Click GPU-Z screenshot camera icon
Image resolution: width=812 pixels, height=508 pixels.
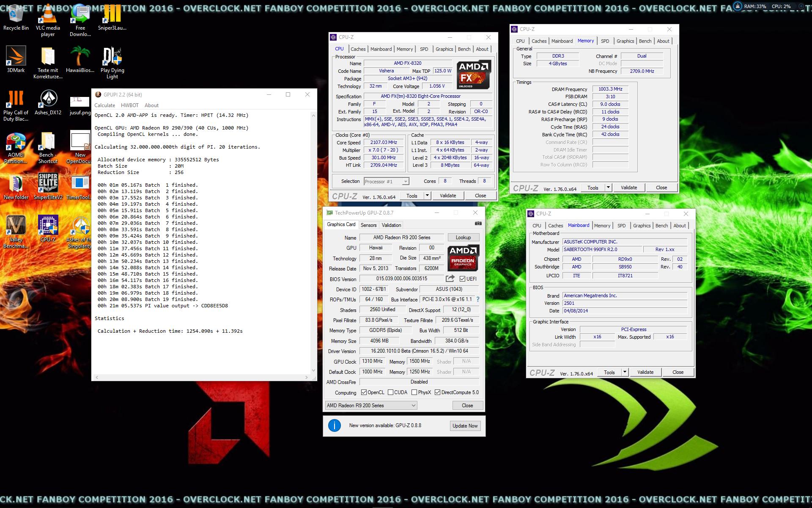tap(478, 224)
